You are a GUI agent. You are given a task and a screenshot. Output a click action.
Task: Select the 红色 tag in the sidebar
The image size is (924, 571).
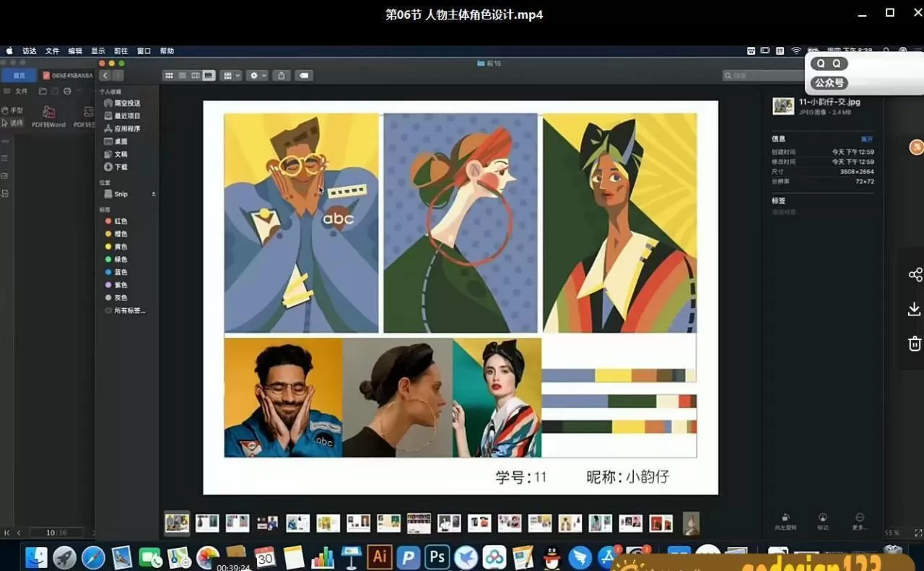(120, 221)
